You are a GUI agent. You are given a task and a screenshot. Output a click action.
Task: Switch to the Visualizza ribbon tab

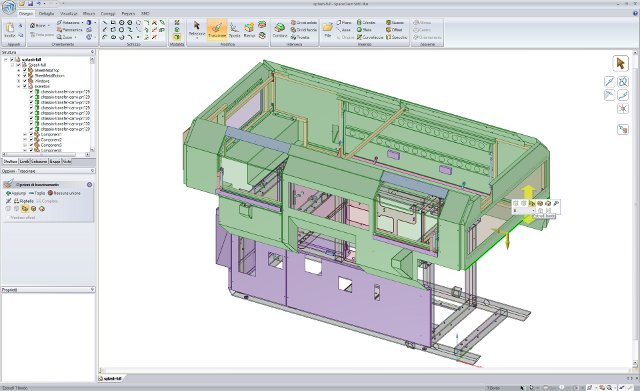tap(68, 13)
